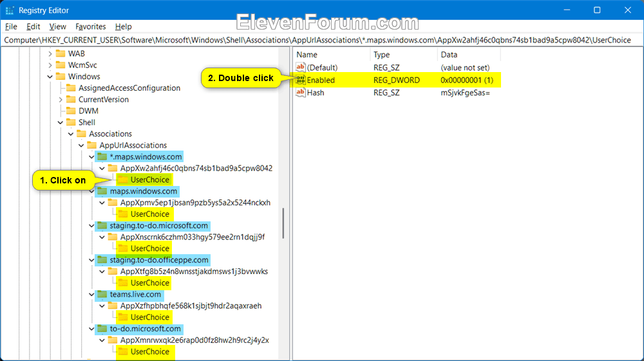This screenshot has width=644, height=361.
Task: Select the Associations folder icon
Action: [x=81, y=134]
